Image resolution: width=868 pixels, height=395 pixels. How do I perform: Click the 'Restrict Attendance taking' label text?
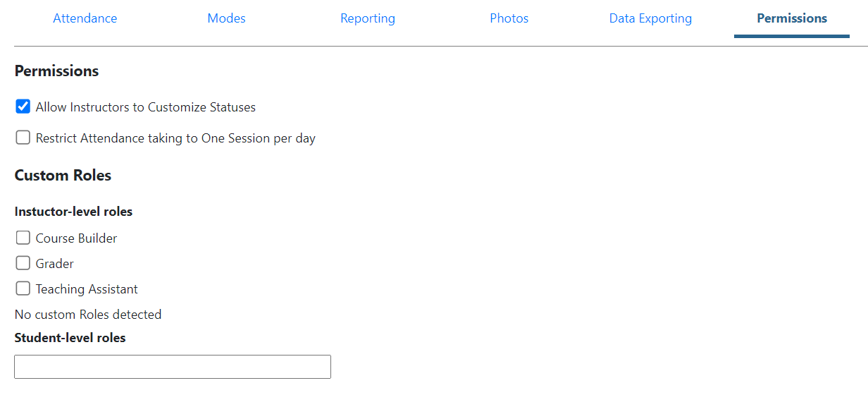coord(175,139)
